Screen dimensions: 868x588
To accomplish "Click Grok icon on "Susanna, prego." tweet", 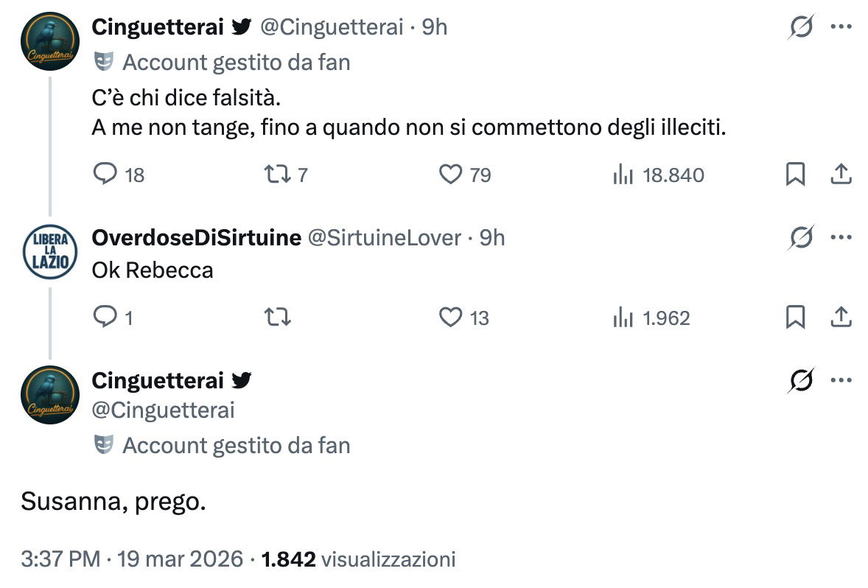I will click(802, 381).
